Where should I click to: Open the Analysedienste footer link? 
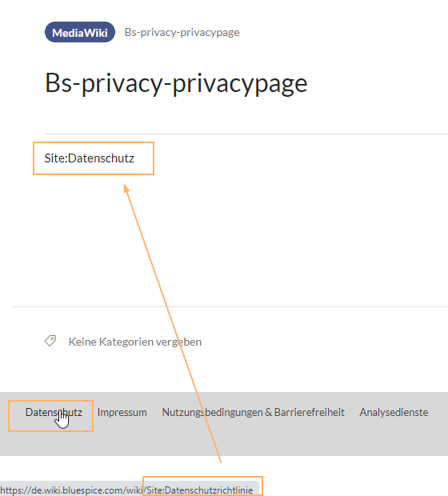394,412
